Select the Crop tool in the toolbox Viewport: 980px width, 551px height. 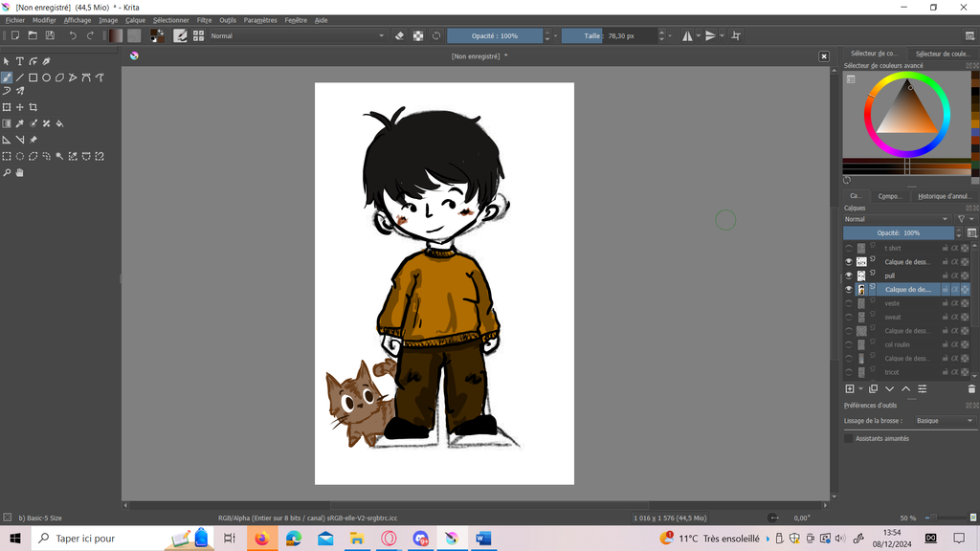point(33,107)
